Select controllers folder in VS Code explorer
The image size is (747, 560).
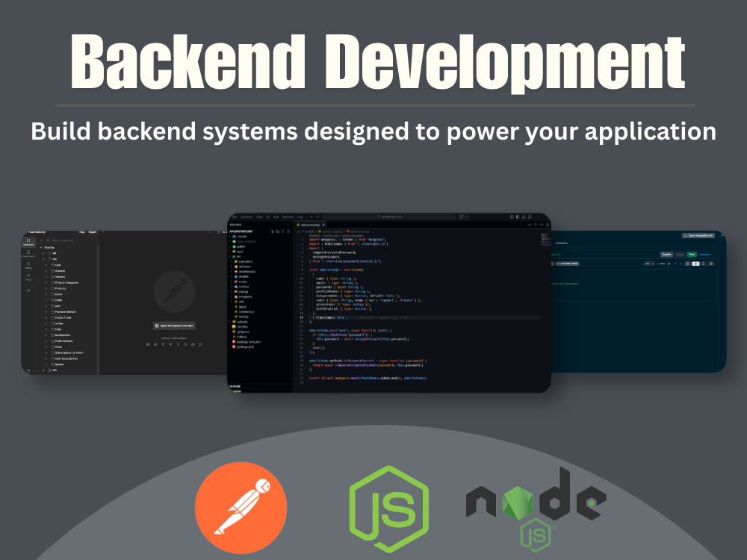[x=244, y=261]
